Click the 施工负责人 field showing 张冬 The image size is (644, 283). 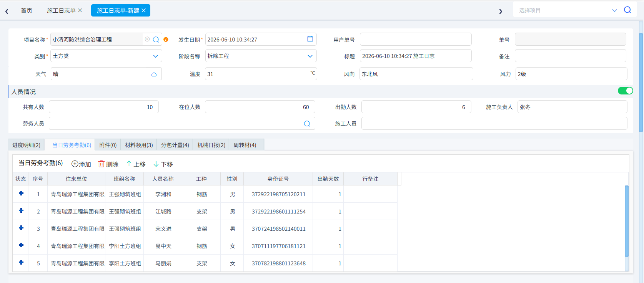point(572,107)
